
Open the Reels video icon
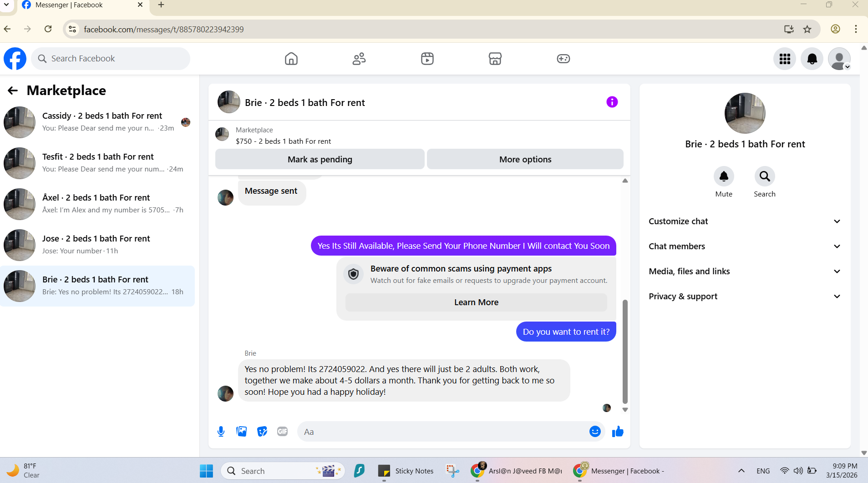coord(427,59)
